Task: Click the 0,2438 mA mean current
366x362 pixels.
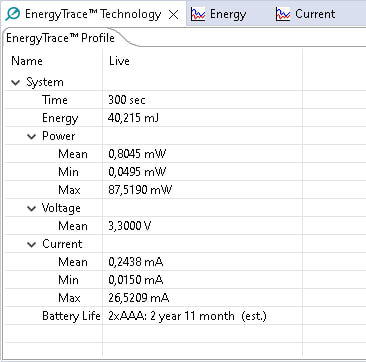Action: click(136, 262)
